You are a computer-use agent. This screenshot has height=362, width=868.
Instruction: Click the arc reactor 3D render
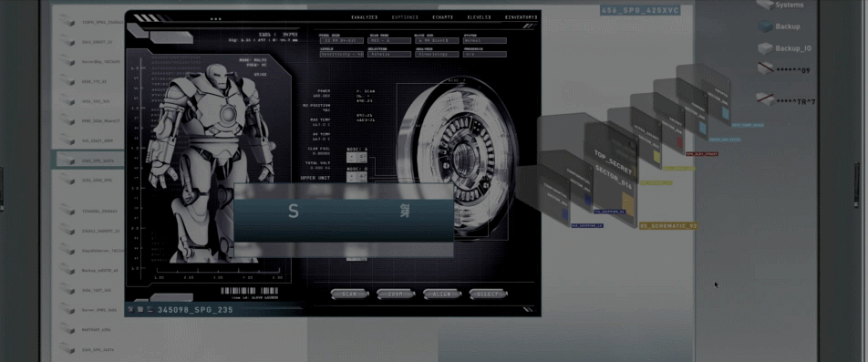[x=457, y=158]
